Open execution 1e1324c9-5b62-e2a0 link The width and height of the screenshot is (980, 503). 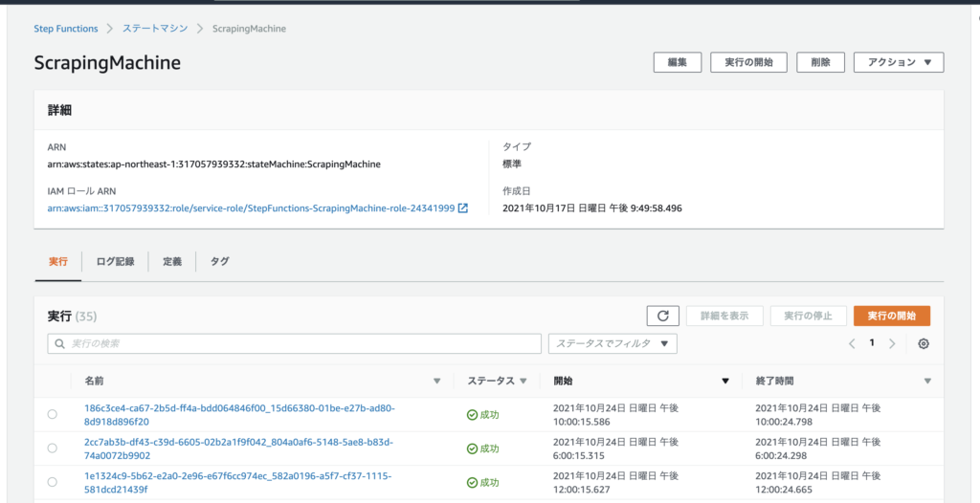point(237,482)
